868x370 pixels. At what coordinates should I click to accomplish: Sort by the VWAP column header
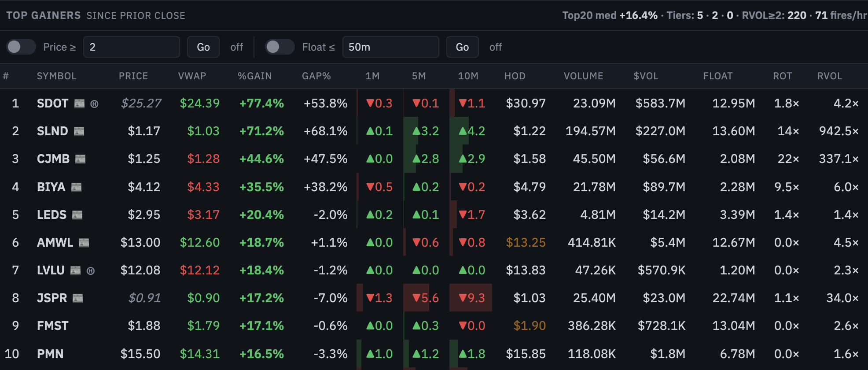192,76
